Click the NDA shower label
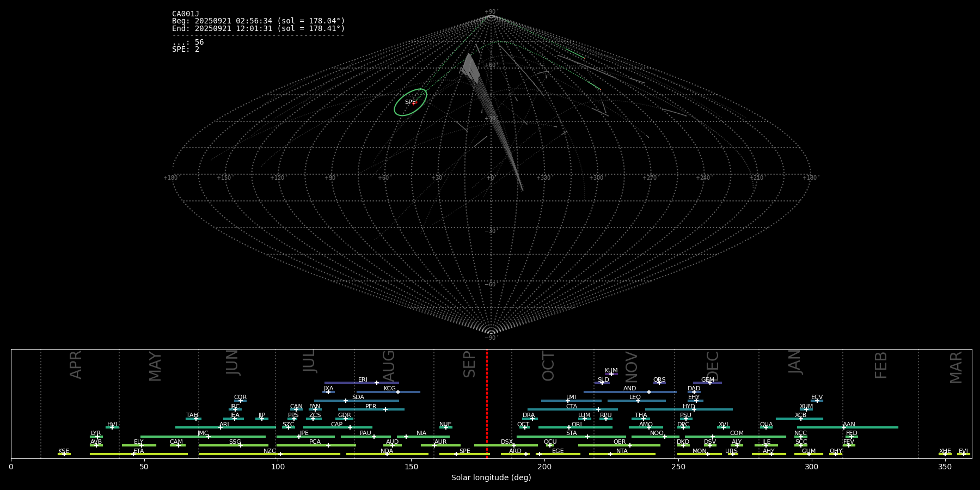This screenshot has width=980, height=490. click(x=387, y=451)
